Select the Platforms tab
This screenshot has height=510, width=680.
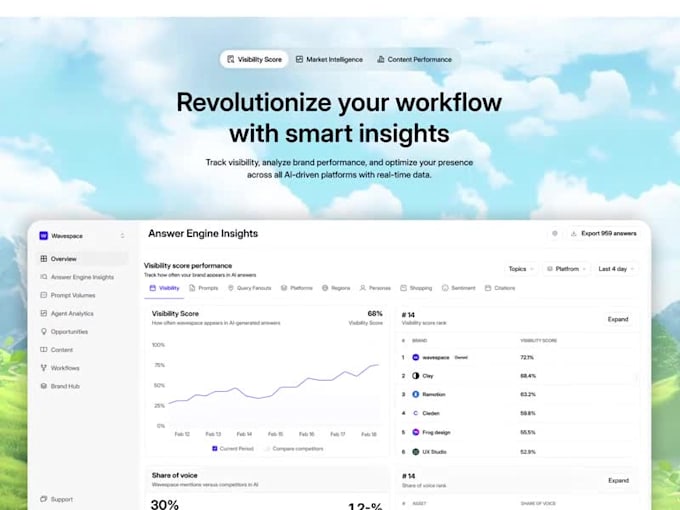pyautogui.click(x=297, y=288)
